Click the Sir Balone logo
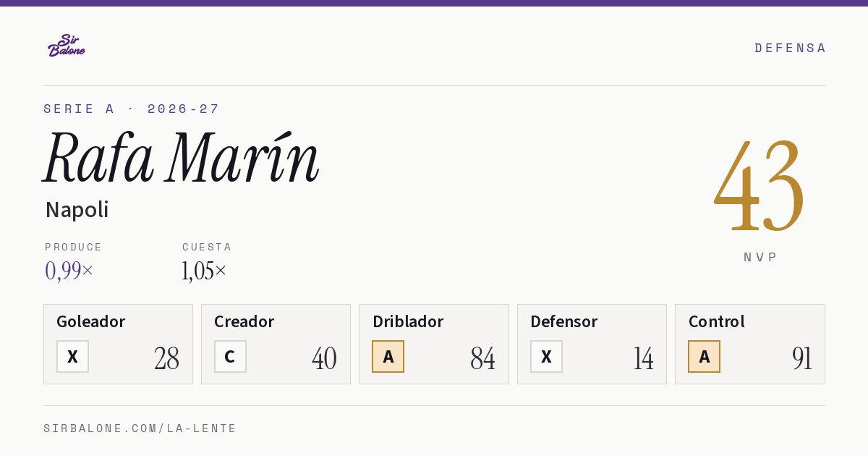Image resolution: width=868 pixels, height=456 pixels. [x=67, y=46]
